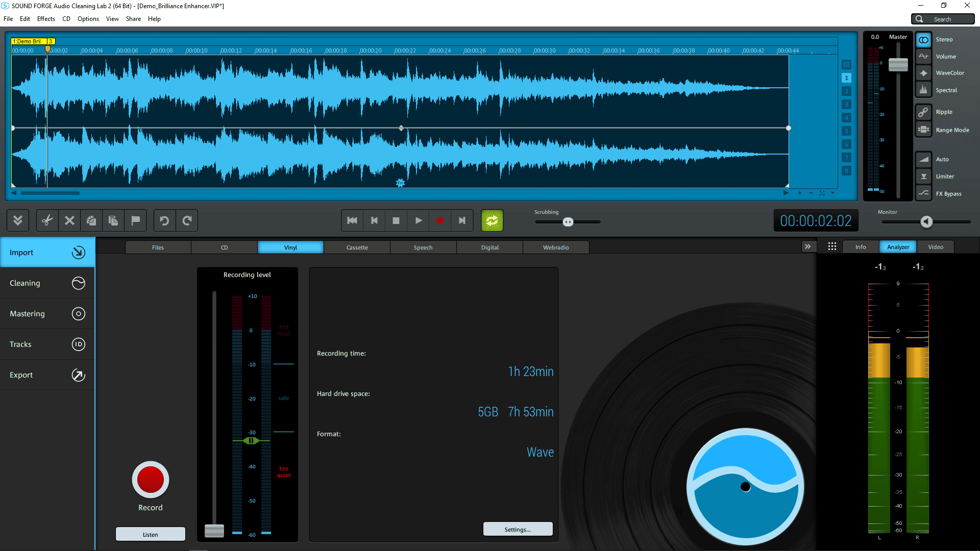Image resolution: width=980 pixels, height=551 pixels.
Task: Stop playback
Action: 396,220
